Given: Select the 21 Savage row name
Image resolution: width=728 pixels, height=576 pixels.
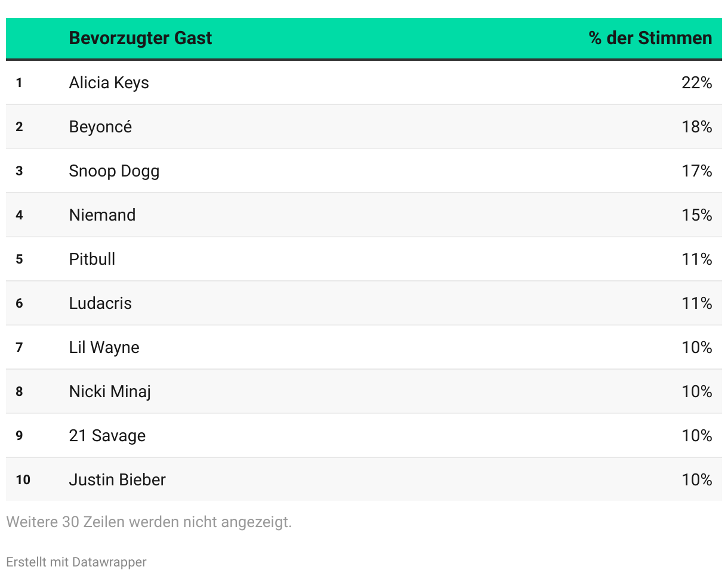Looking at the screenshot, I should tap(107, 435).
